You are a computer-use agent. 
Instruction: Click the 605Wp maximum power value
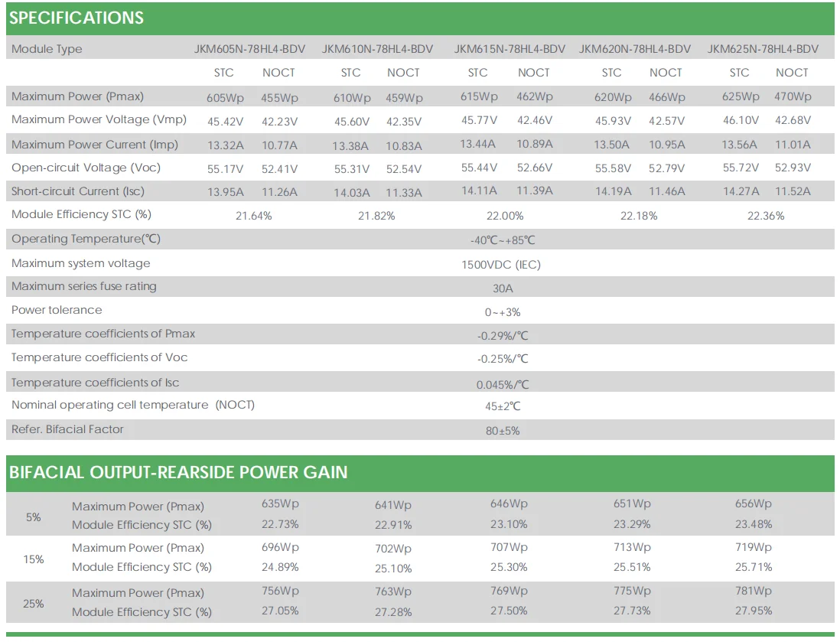tap(225, 97)
